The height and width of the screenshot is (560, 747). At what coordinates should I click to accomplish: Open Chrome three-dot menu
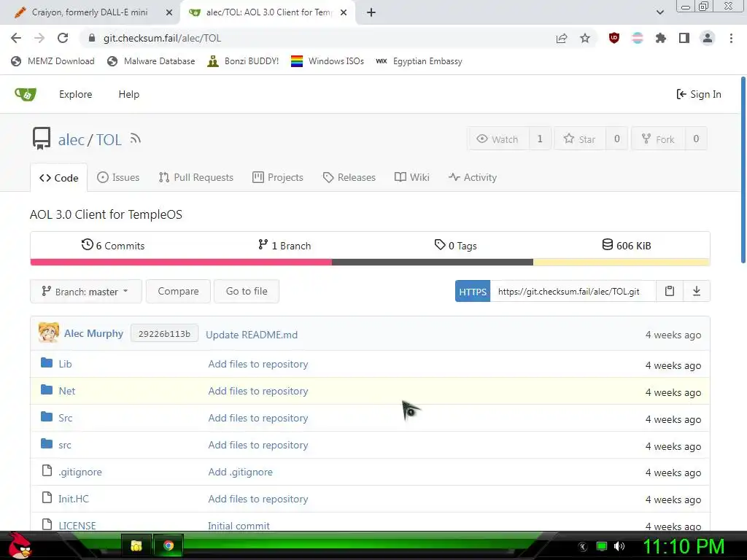(x=731, y=38)
